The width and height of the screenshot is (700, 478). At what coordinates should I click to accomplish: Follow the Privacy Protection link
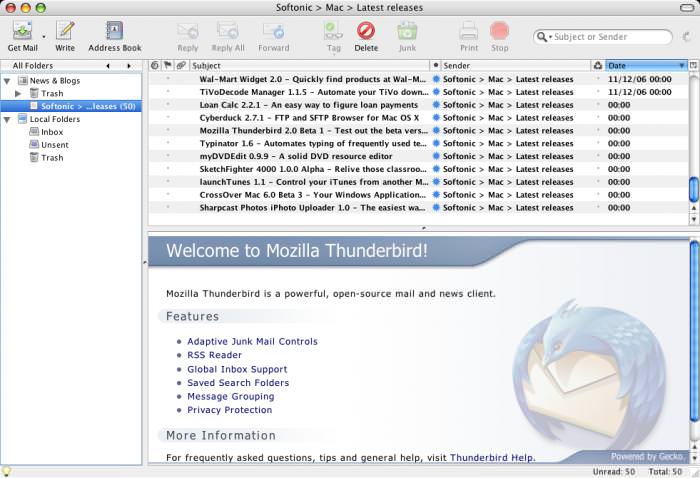229,410
